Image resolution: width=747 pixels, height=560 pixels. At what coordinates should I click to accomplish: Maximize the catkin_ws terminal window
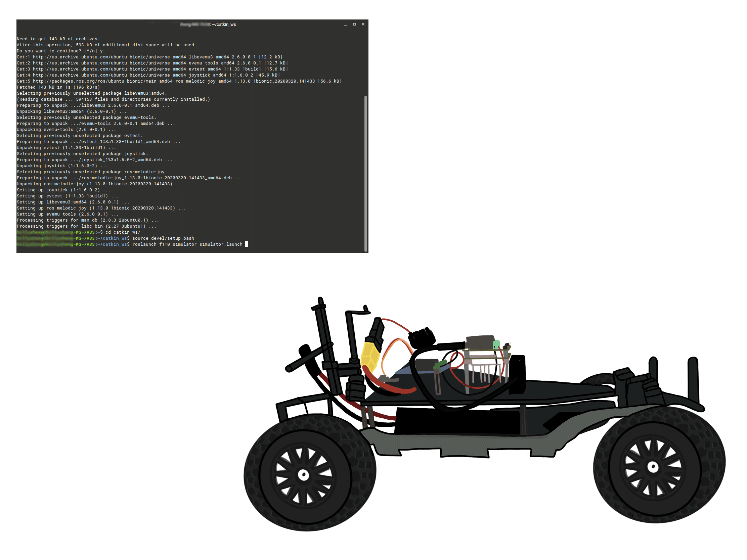pyautogui.click(x=354, y=24)
